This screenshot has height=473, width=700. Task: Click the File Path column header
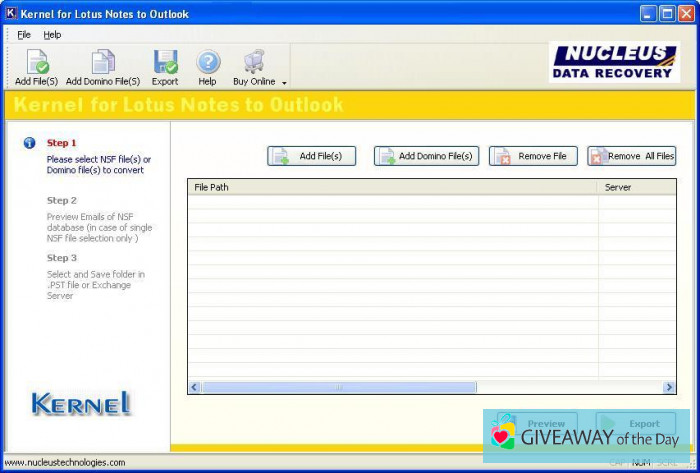[x=390, y=187]
